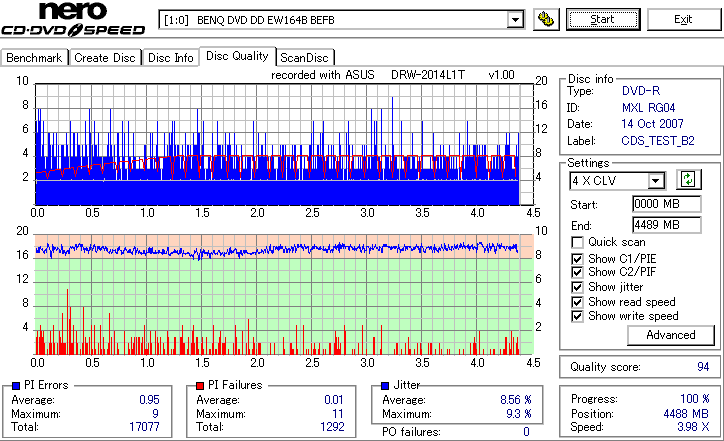Click PI Errors average 0.95
This screenshot has width=724, height=441.
[x=149, y=399]
